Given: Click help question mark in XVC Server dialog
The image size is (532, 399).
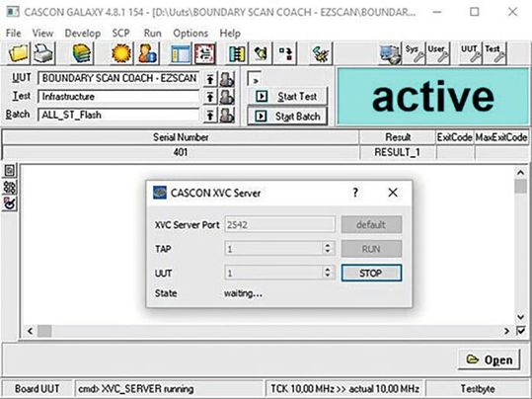Looking at the screenshot, I should (x=355, y=193).
